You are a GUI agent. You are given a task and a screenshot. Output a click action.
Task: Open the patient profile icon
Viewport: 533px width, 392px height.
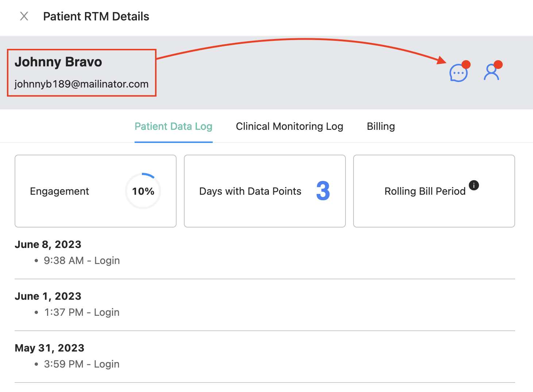click(x=491, y=72)
